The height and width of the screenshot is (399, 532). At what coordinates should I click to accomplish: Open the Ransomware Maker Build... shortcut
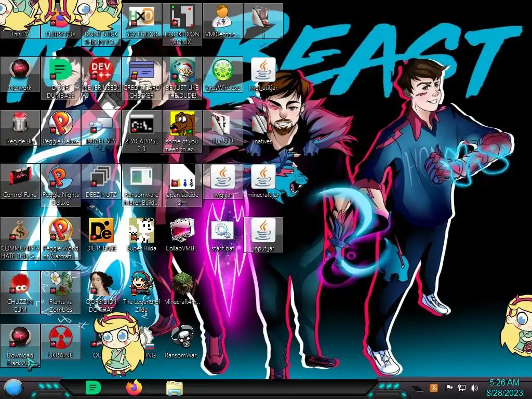[142, 185]
